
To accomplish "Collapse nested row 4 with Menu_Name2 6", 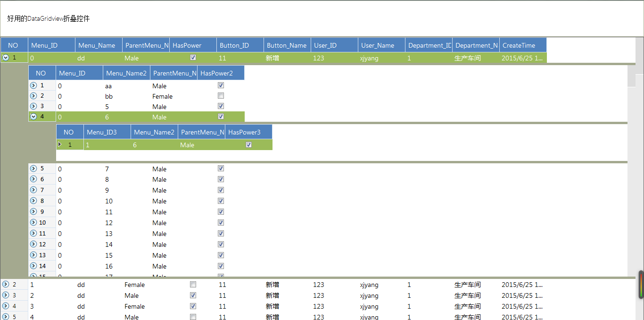I will coord(33,117).
